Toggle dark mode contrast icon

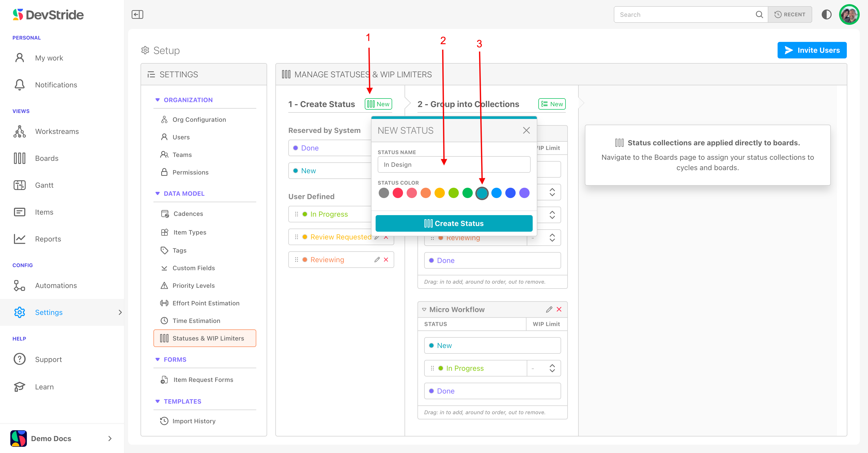pyautogui.click(x=826, y=14)
